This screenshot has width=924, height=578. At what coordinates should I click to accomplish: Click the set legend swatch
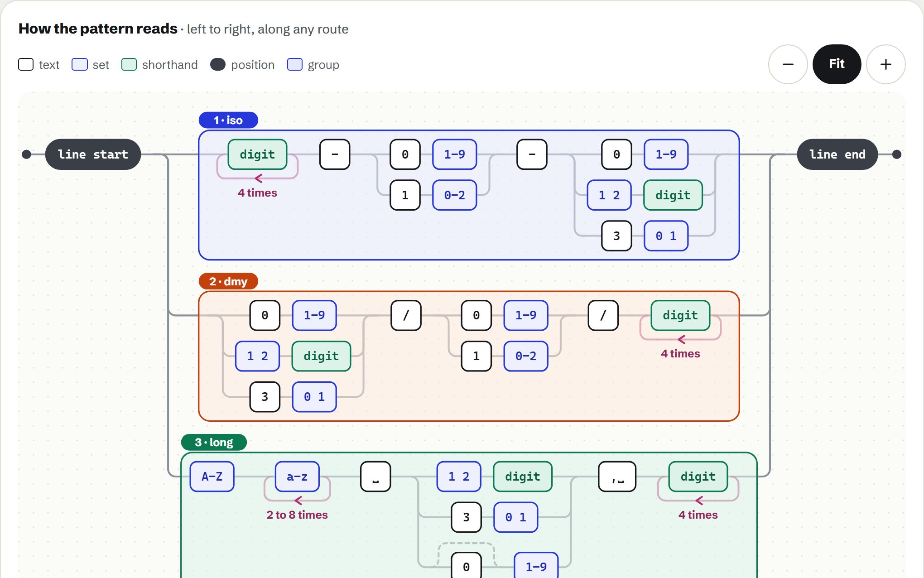pos(79,64)
